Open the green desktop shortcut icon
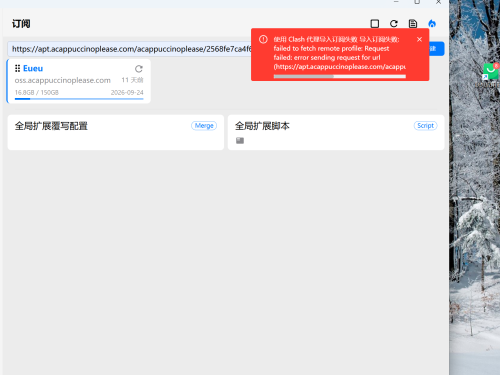 (490, 71)
